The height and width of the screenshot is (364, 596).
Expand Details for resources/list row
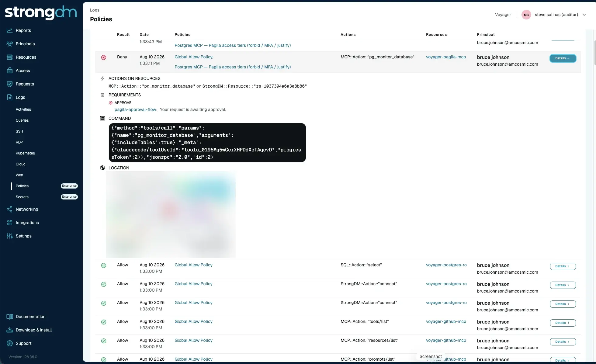point(563,342)
